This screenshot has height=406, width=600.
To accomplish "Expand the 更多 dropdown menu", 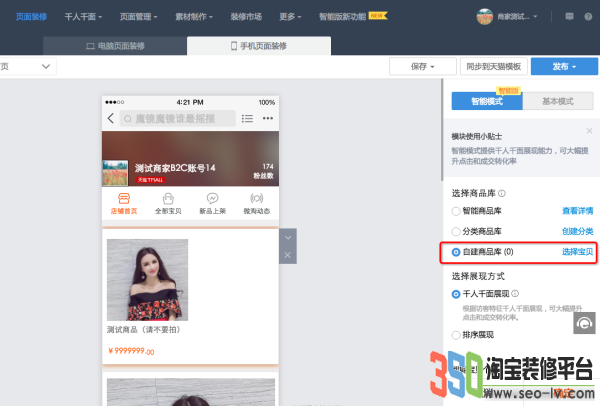I will 290,17.
